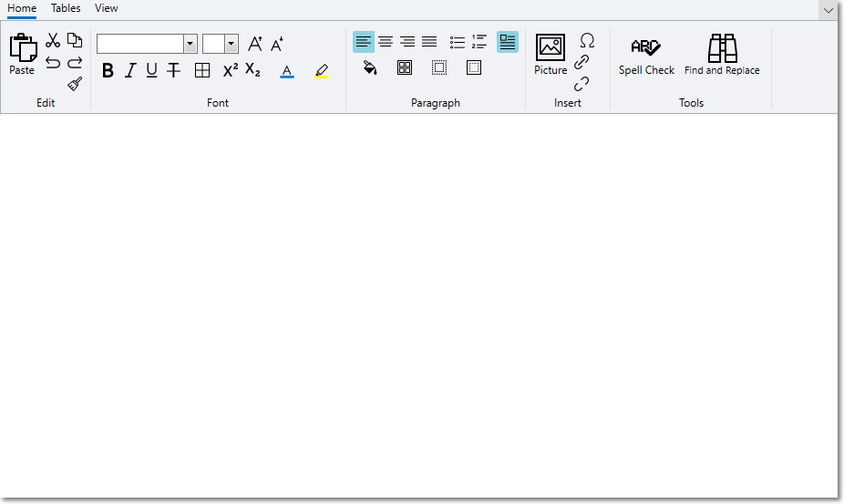Click the paragraph shading paint bucket icon

coord(370,67)
